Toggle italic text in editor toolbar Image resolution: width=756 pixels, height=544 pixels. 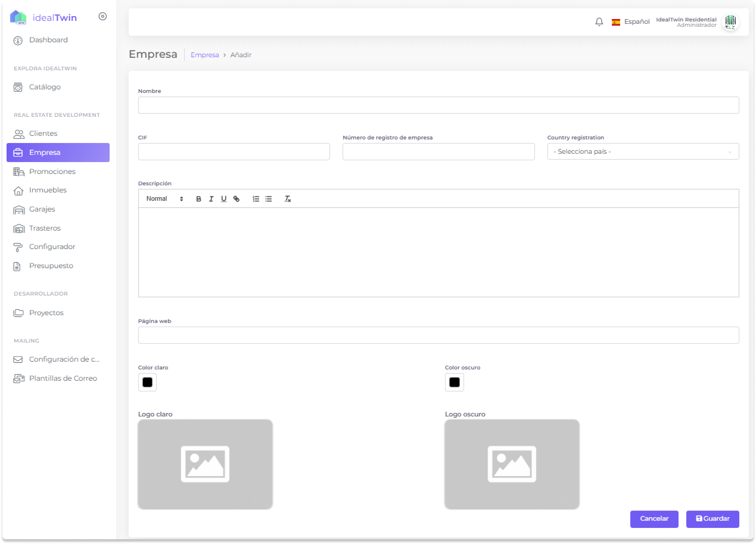coord(211,199)
